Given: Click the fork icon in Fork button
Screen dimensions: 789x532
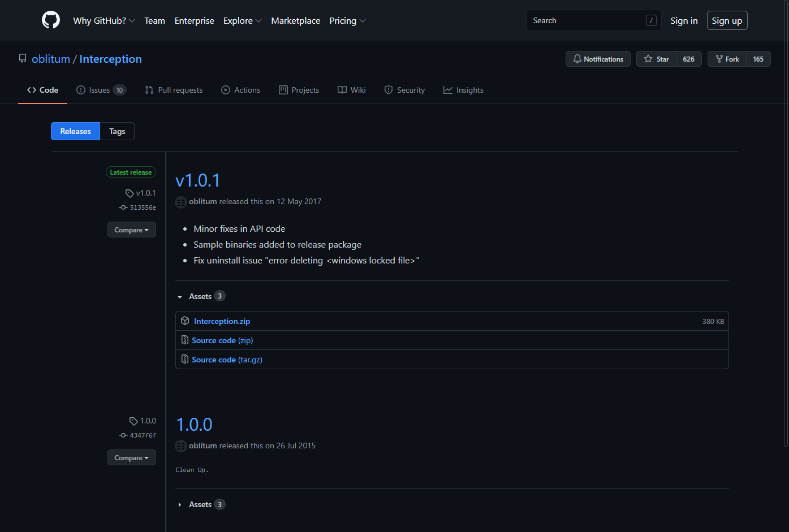Looking at the screenshot, I should 719,59.
